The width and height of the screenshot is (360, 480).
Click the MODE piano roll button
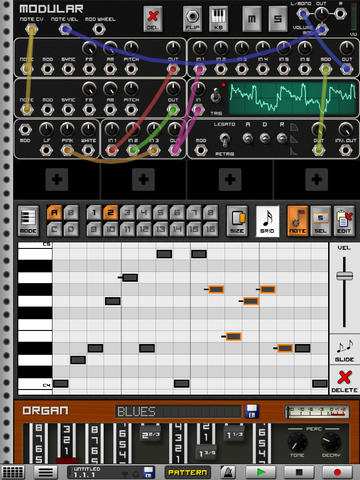pyautogui.click(x=28, y=221)
